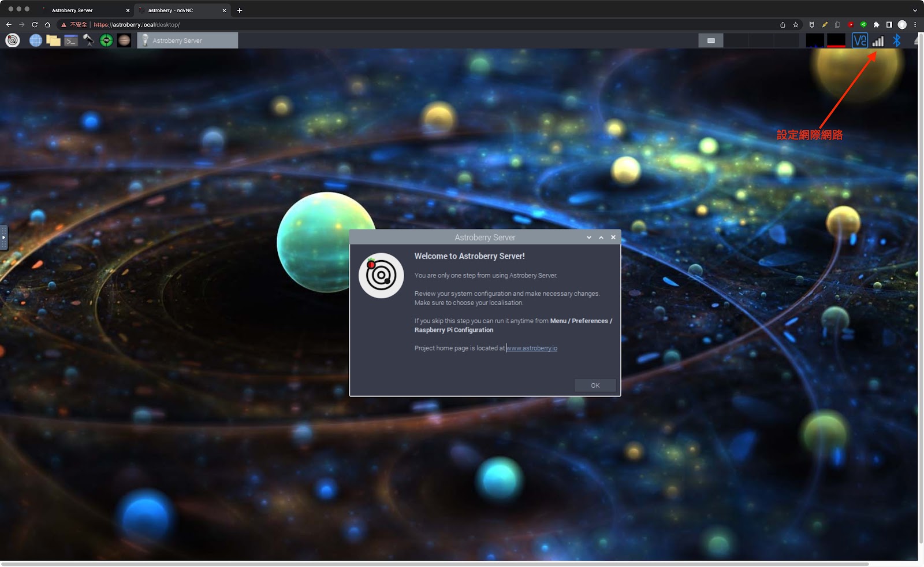Shade the Astroberry Server dialog window
Viewport: 924px width, 567px height.
pos(589,238)
